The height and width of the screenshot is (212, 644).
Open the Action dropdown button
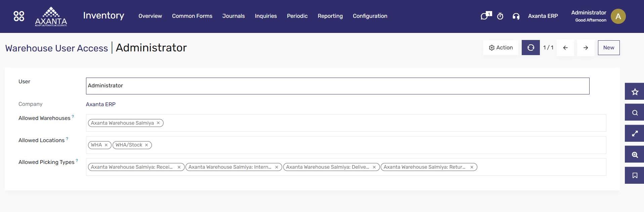501,48
